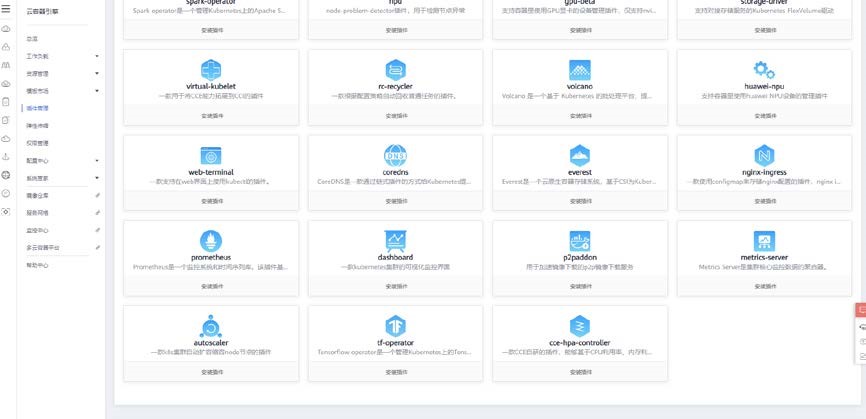Click external link icon beside 镜像仓库
The image size is (866, 419).
tap(97, 195)
